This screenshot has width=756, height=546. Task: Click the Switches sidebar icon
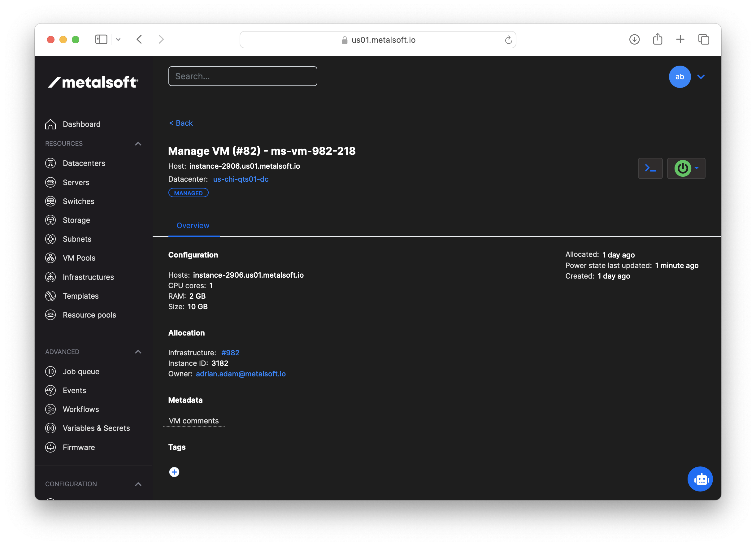click(50, 201)
